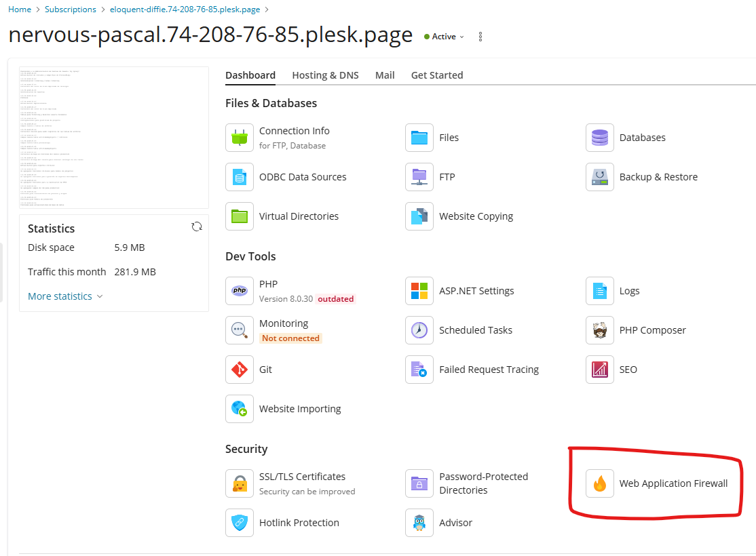Click the Website Importing link

click(x=300, y=409)
